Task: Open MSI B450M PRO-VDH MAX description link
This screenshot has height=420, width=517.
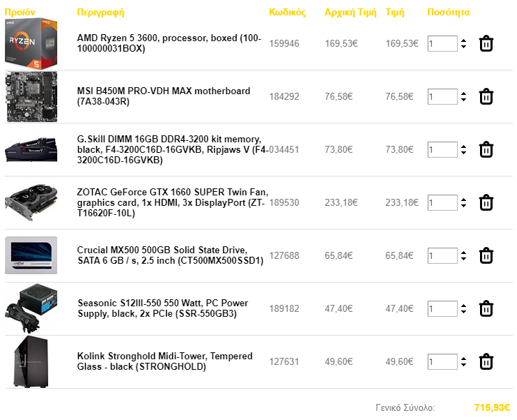Action: [163, 96]
